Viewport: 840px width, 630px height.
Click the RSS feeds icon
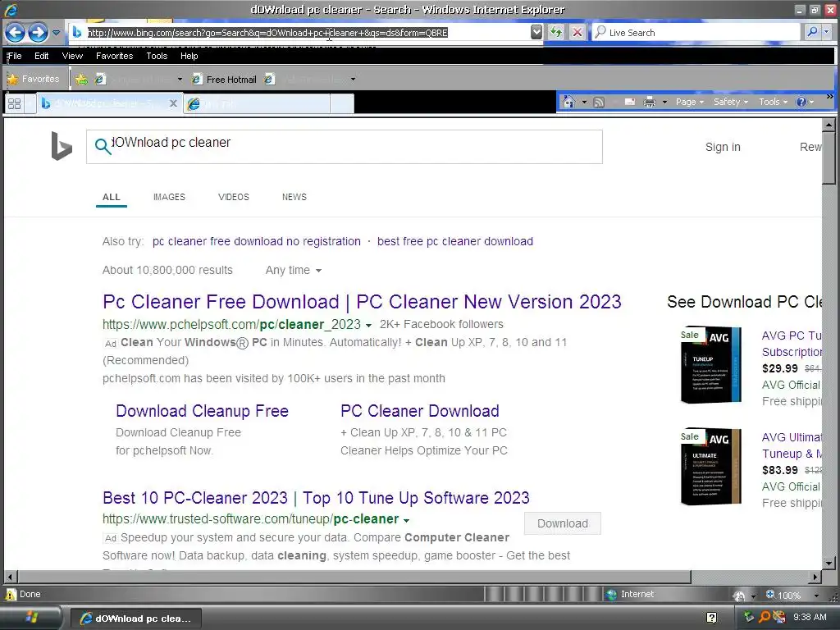(x=599, y=102)
